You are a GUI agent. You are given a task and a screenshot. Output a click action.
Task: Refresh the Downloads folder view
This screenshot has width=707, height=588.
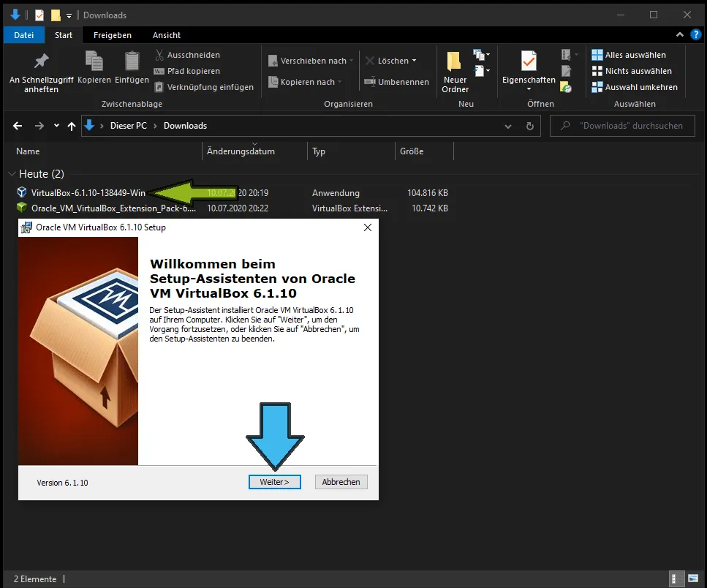coord(530,126)
